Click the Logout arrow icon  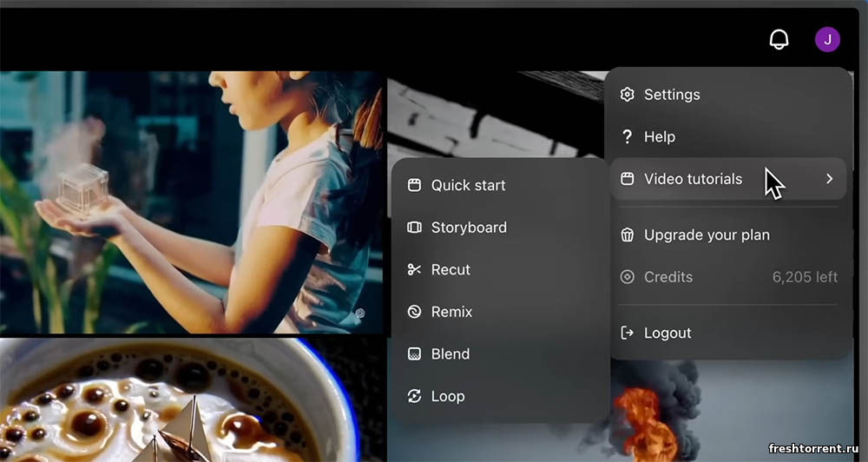pos(628,333)
